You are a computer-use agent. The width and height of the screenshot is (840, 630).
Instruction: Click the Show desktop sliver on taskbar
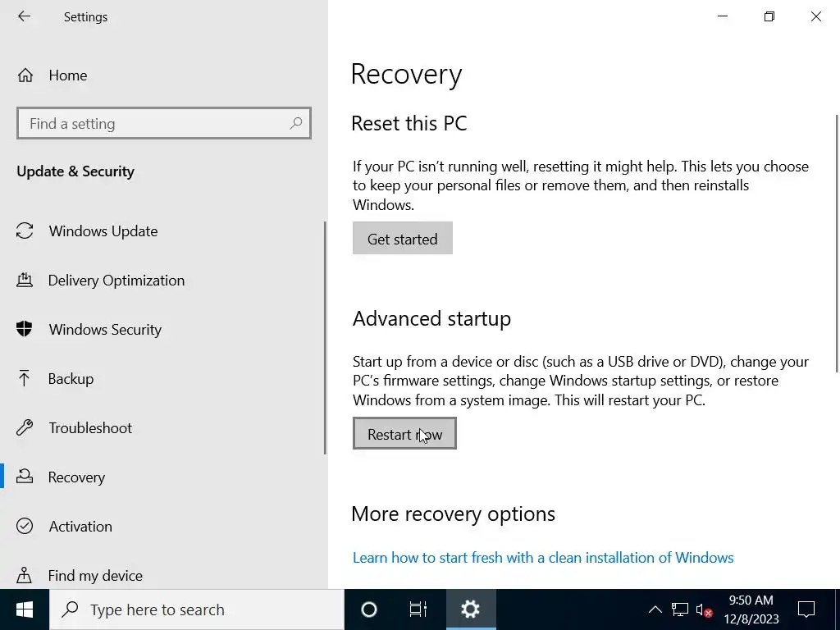coord(838,609)
